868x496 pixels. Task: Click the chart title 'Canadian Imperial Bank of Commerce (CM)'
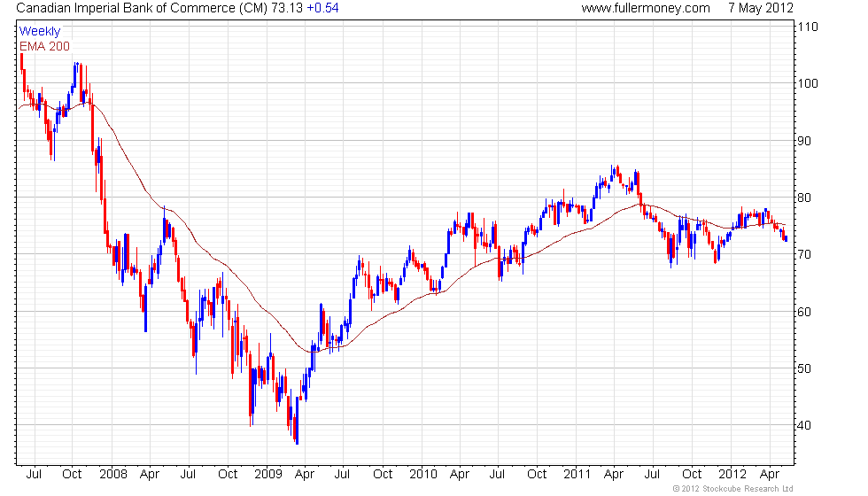[x=142, y=8]
